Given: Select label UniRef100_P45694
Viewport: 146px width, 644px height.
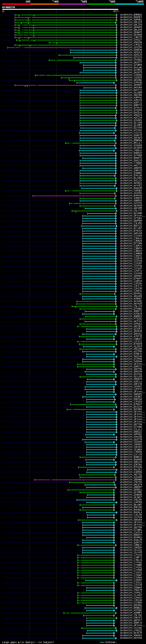Looking at the screenshot, I should 131,361.
